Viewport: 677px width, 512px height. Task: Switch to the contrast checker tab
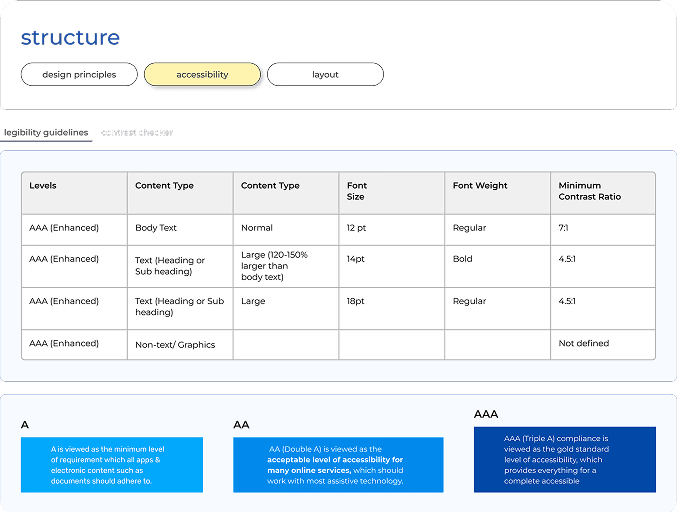click(137, 133)
